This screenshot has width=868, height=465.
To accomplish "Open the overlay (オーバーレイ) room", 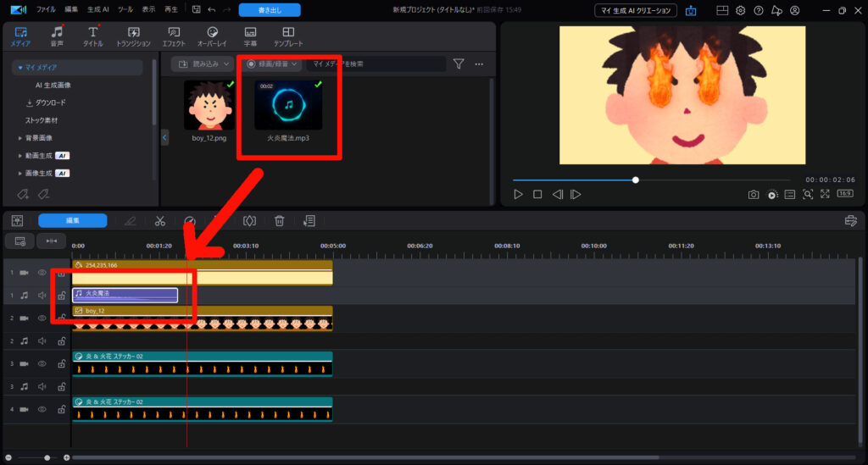I will pyautogui.click(x=213, y=36).
